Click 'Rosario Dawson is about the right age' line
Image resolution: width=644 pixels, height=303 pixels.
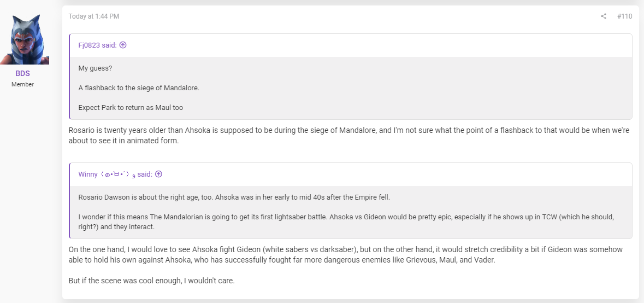click(234, 197)
